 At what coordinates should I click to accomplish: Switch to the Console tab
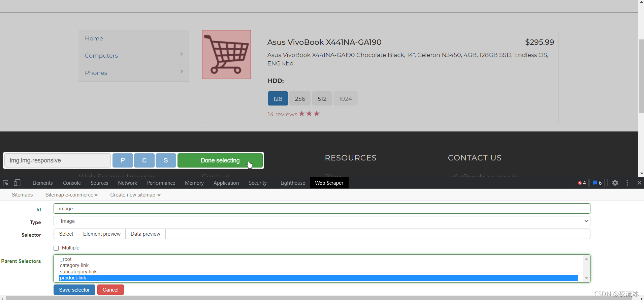pos(72,183)
